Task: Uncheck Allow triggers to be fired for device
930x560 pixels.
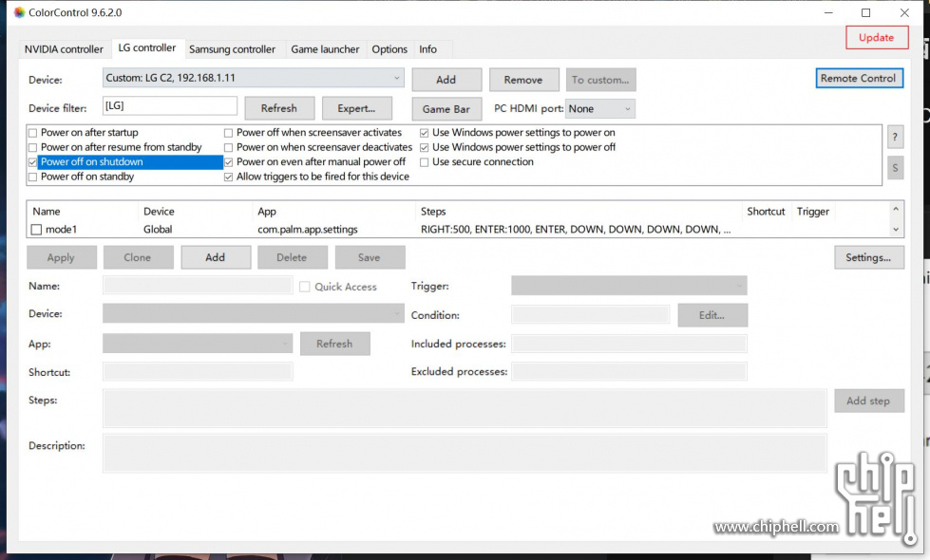Action: coord(228,177)
